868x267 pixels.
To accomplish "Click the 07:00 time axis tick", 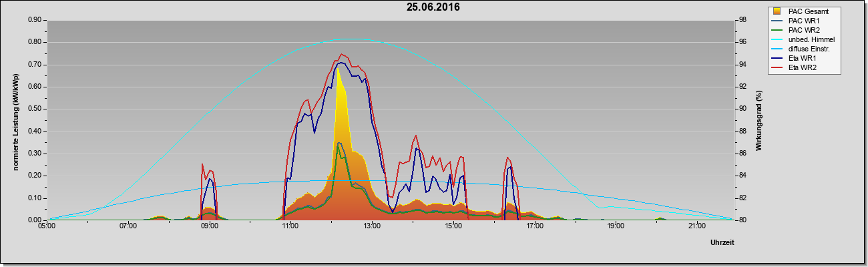I will [128, 226].
